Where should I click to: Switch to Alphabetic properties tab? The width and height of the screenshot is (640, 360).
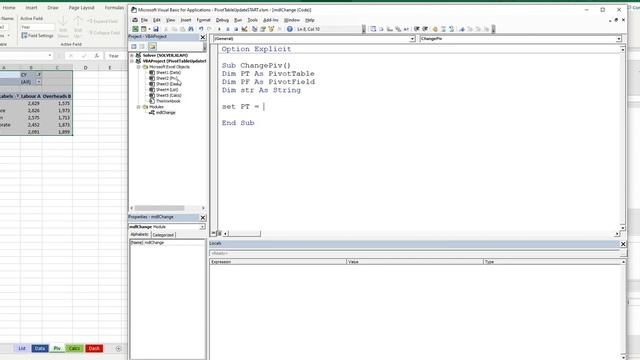[140, 234]
